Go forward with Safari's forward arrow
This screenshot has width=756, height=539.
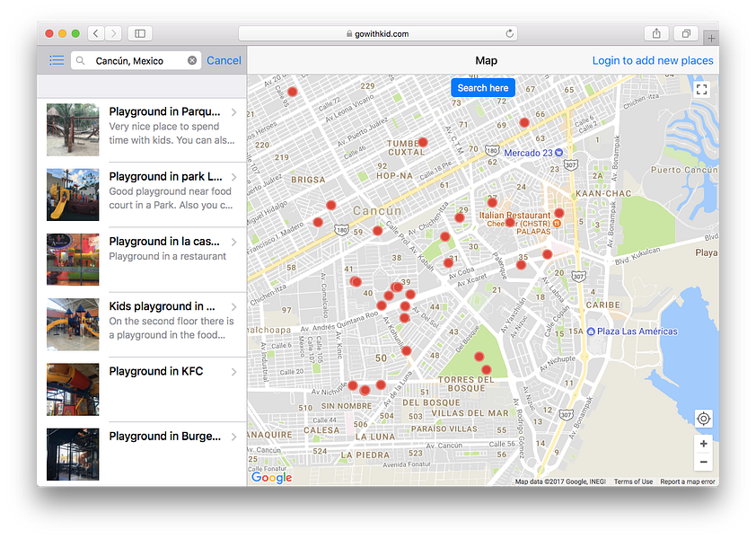(x=113, y=33)
